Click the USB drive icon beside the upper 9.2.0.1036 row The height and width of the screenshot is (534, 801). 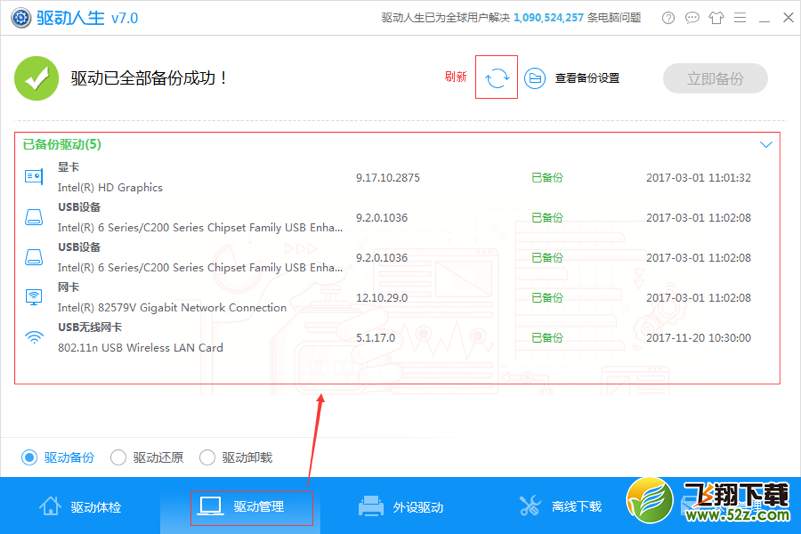click(x=34, y=217)
